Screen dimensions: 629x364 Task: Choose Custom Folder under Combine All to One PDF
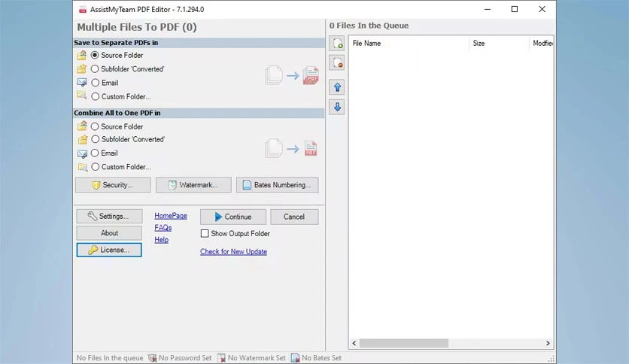point(95,166)
